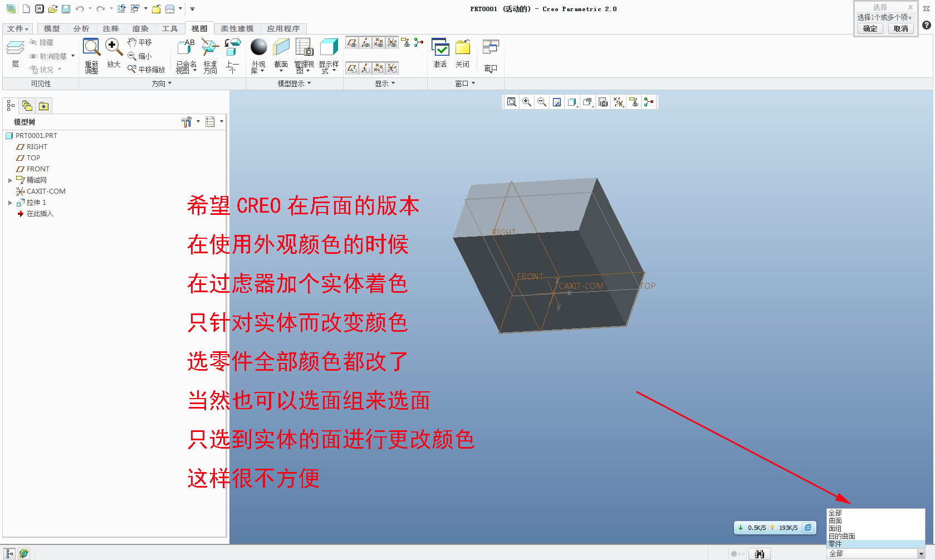Viewport: 935px width, 560px height.
Task: Click the 隐藏 hide command
Action: click(42, 42)
